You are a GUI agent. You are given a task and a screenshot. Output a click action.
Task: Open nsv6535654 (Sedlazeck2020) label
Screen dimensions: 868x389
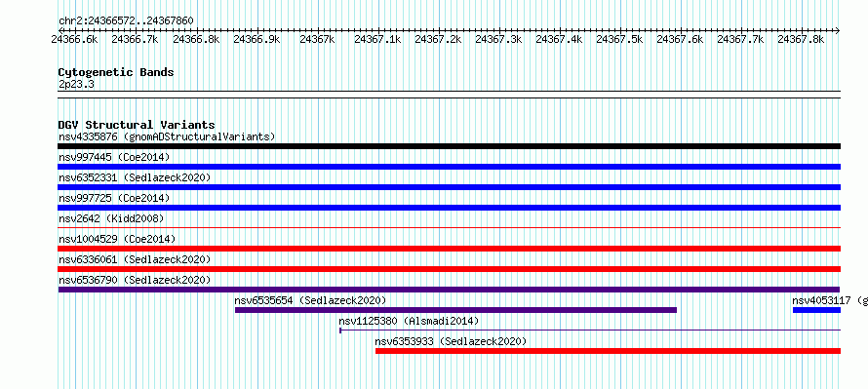[310, 300]
